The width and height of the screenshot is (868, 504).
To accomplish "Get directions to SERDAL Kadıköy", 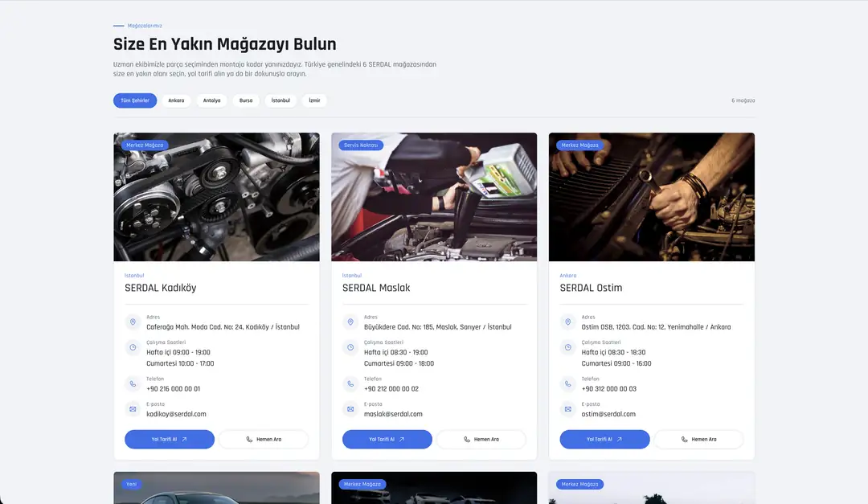I will (x=170, y=439).
